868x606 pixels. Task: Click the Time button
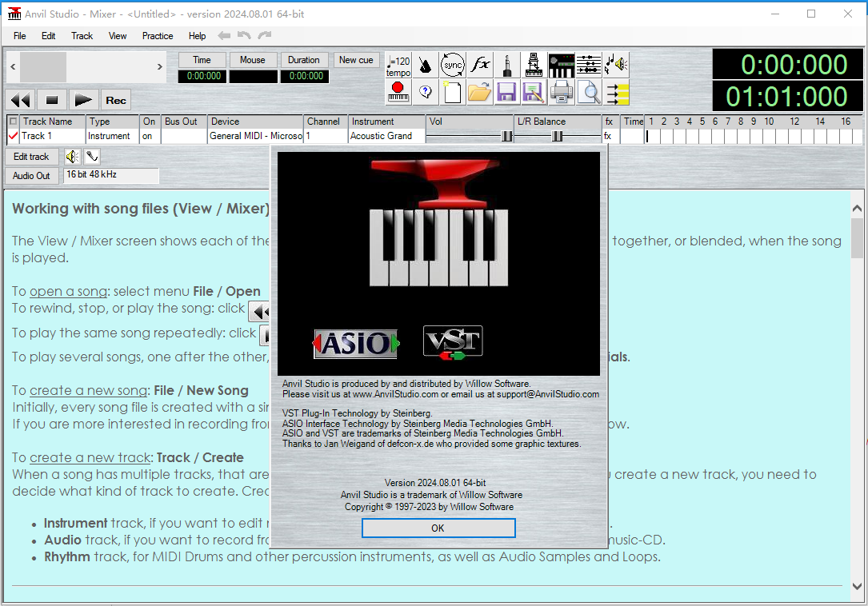(202, 60)
